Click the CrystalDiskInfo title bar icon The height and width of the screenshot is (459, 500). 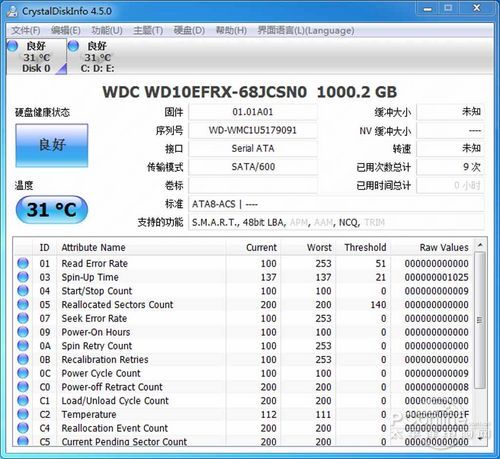point(13,11)
